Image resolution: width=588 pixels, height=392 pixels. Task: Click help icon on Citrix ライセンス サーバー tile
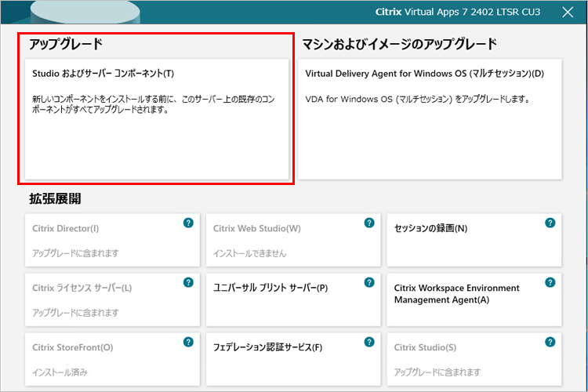(188, 283)
